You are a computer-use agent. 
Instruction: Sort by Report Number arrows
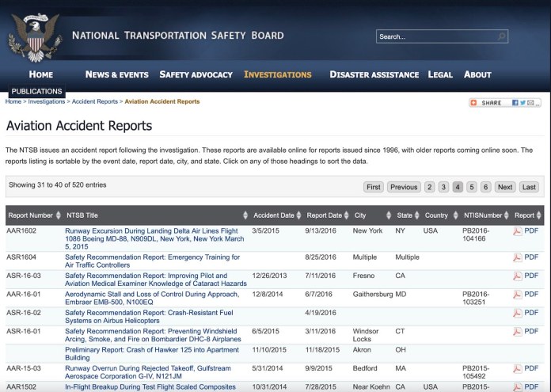click(59, 215)
